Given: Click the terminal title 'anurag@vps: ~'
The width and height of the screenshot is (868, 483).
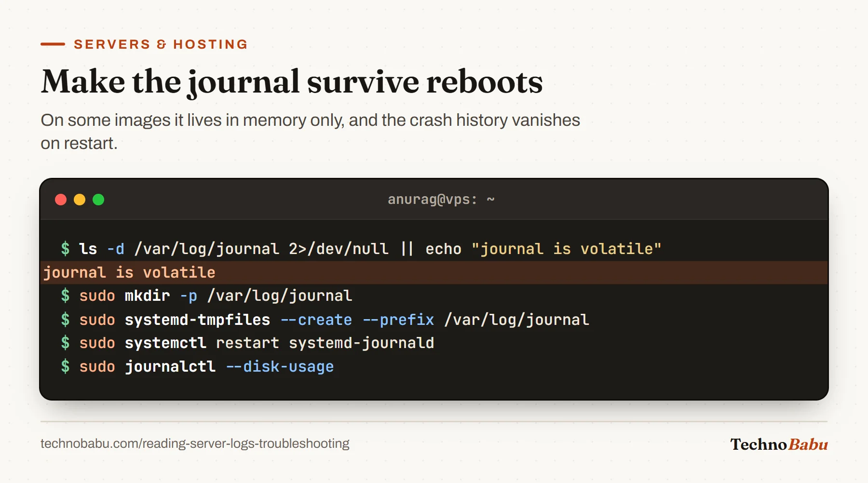Looking at the screenshot, I should tap(441, 200).
